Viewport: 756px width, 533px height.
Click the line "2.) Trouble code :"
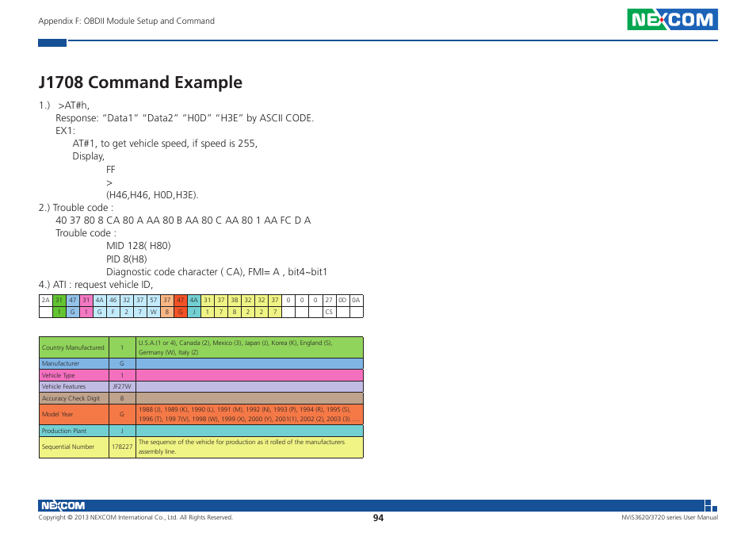[x=76, y=208]
